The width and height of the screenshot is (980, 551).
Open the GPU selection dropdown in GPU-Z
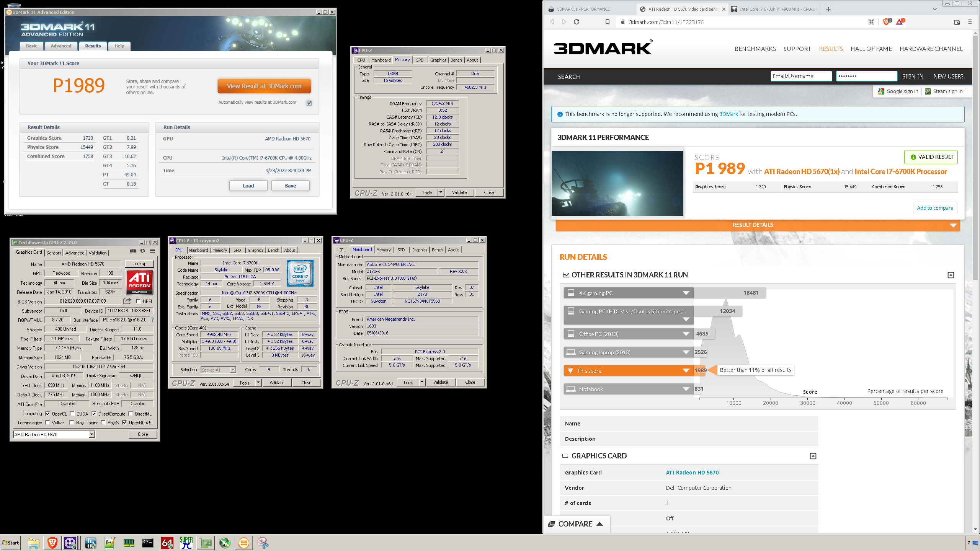pos(54,434)
